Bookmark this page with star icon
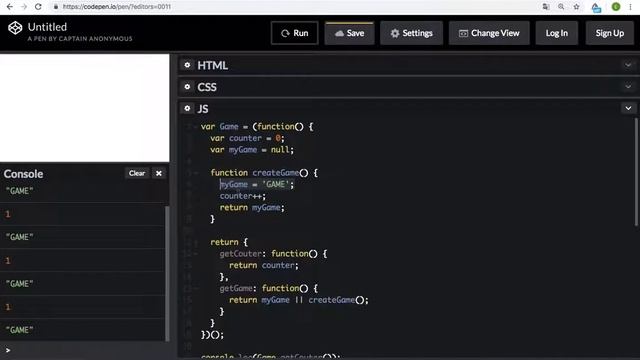Image resolution: width=640 pixels, height=360 pixels. 576,7
